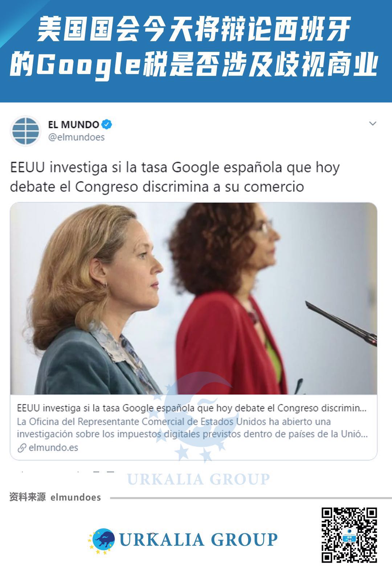This screenshot has height=578, width=392.
Task: Click the link card headline EEUU investiga
Action: 192,408
